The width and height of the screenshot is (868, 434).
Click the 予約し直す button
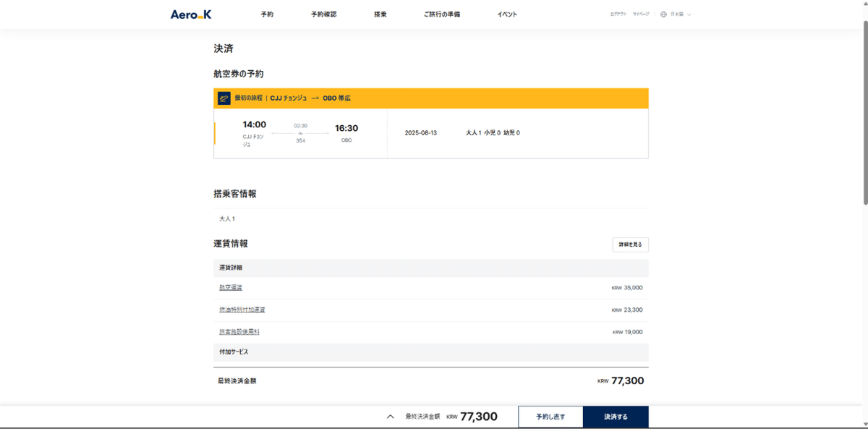(550, 417)
